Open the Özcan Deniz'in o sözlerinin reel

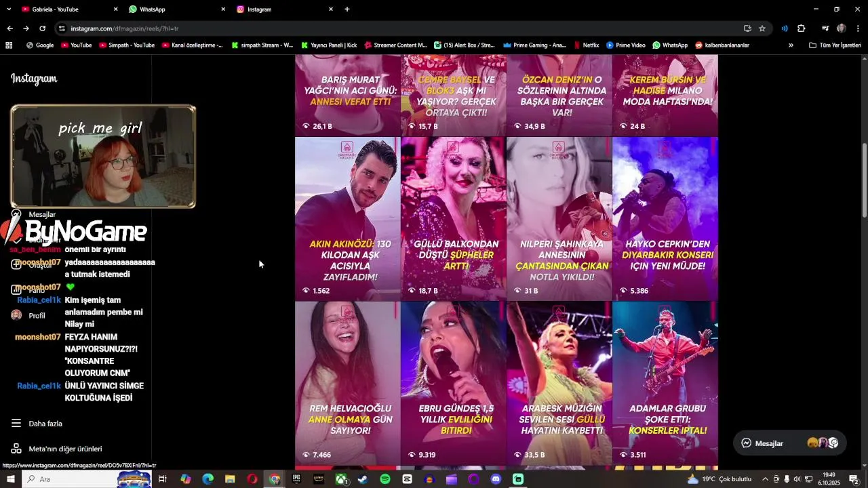tap(559, 96)
